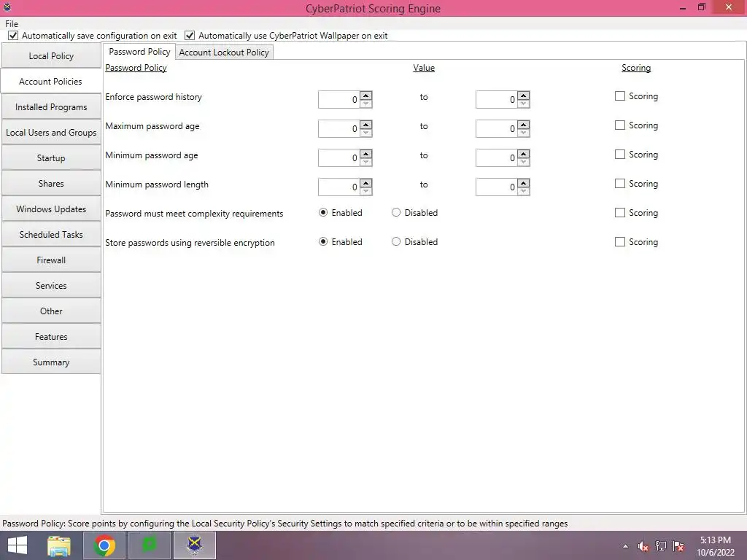Click the Minimum password age label
The width and height of the screenshot is (747, 560).
152,155
